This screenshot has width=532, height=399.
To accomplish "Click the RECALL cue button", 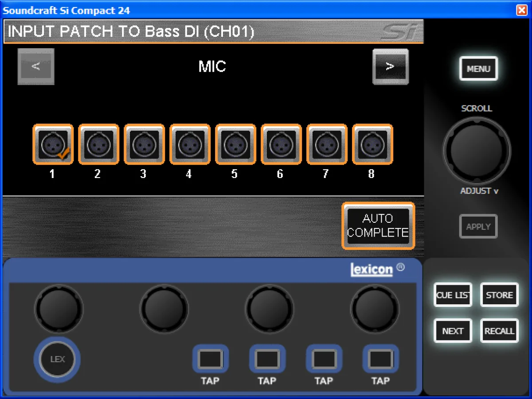I will tap(499, 331).
